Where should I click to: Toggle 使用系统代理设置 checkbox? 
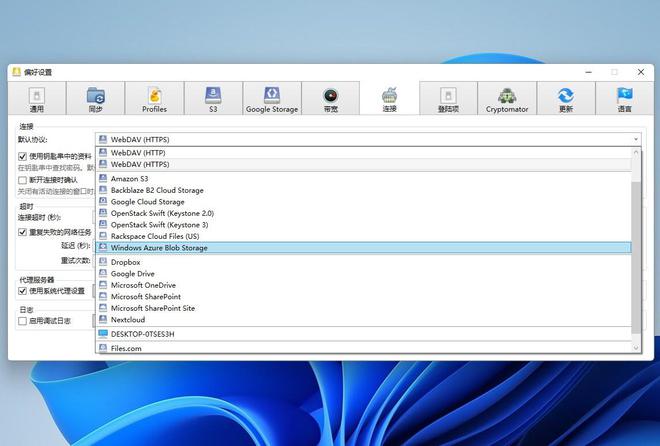(x=22, y=291)
